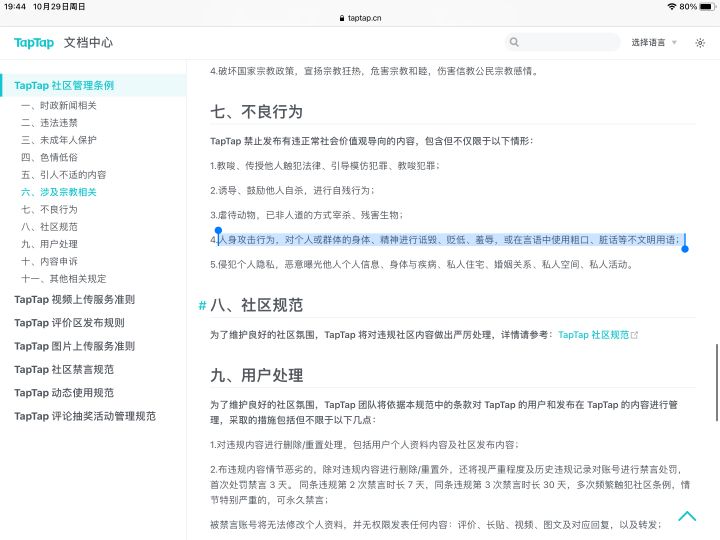Click the external-link icon after TapTap 社区规范
The width and height of the screenshot is (720, 540).
tap(634, 335)
